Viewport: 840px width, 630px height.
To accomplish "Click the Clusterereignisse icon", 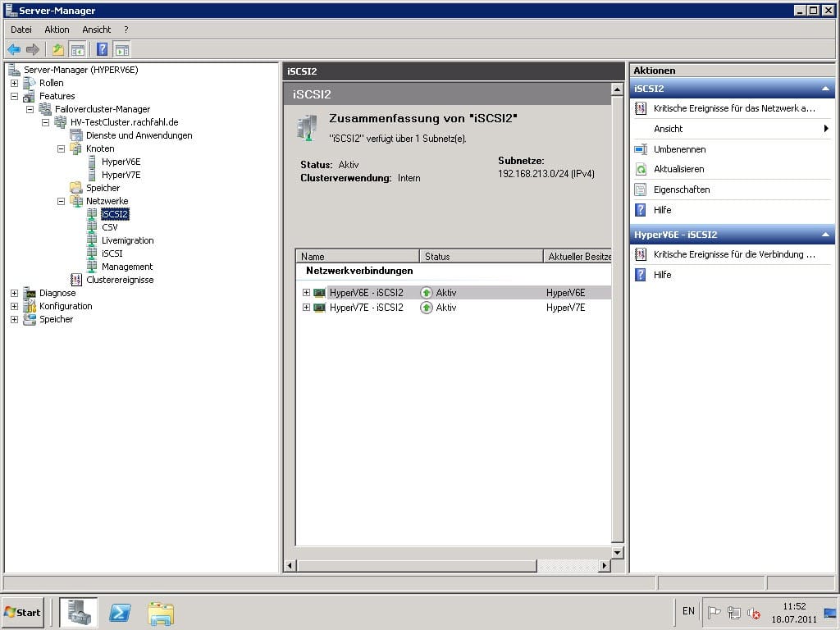I will tap(76, 280).
